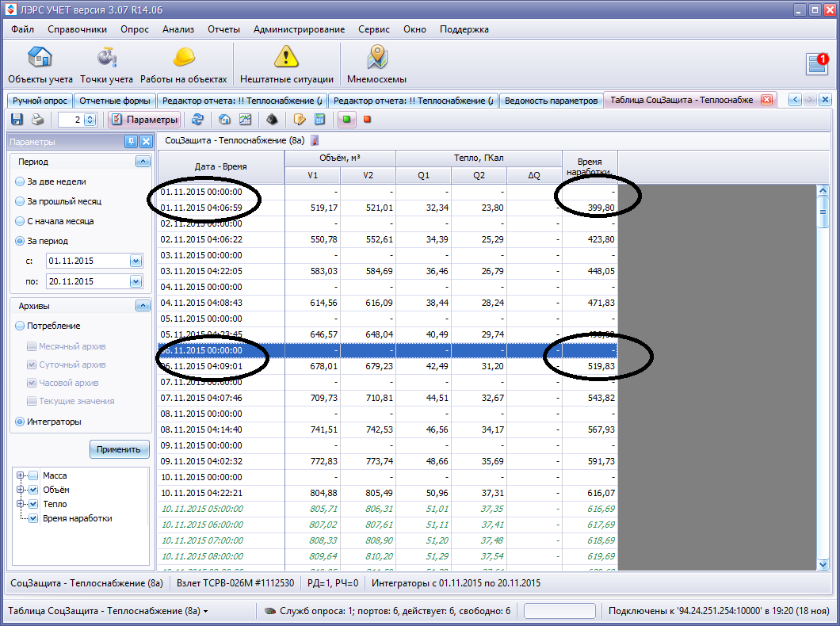Sort by Дата - Время column header

pyautogui.click(x=221, y=166)
